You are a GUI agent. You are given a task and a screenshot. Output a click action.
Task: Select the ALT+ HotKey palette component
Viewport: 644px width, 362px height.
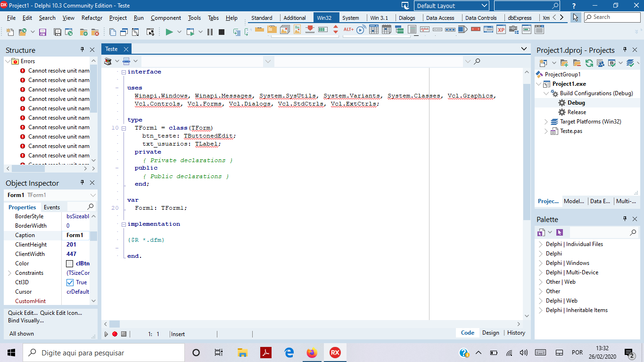click(348, 30)
